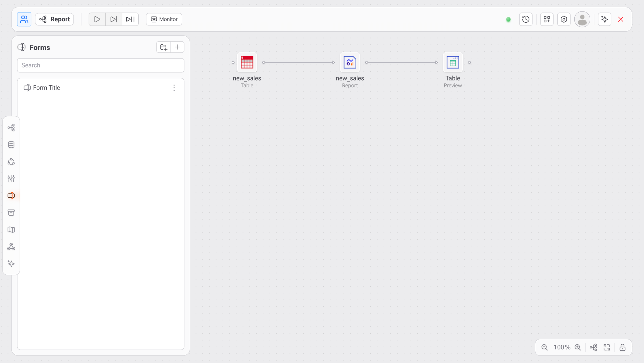Open the database sidebar tab
The height and width of the screenshot is (363, 644).
click(x=11, y=145)
